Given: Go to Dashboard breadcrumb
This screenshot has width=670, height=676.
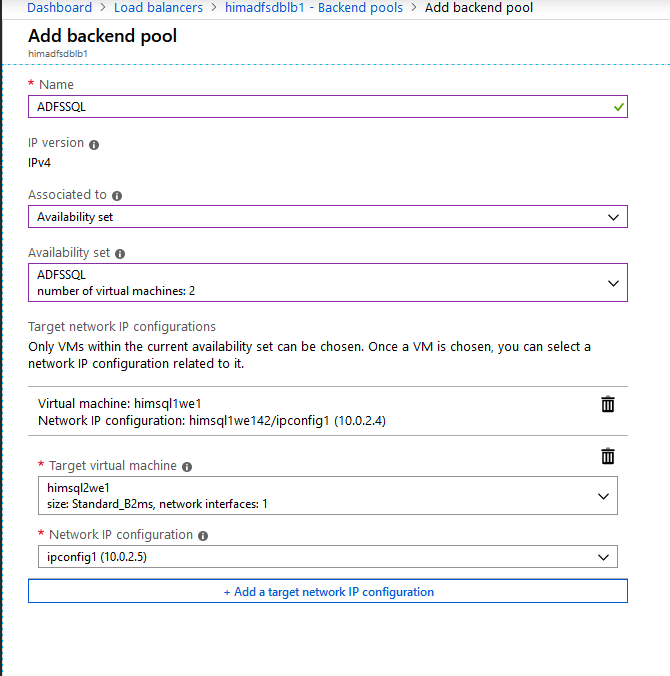Looking at the screenshot, I should [59, 7].
